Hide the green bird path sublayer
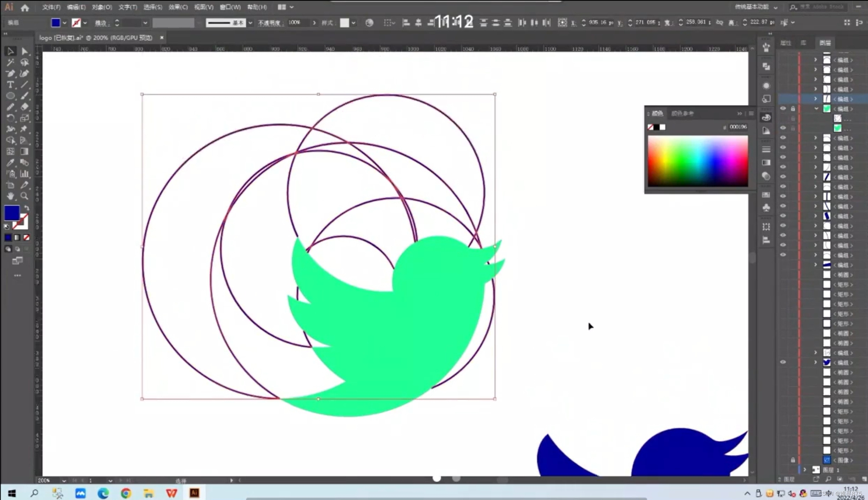This screenshot has height=500, width=868. click(x=783, y=128)
